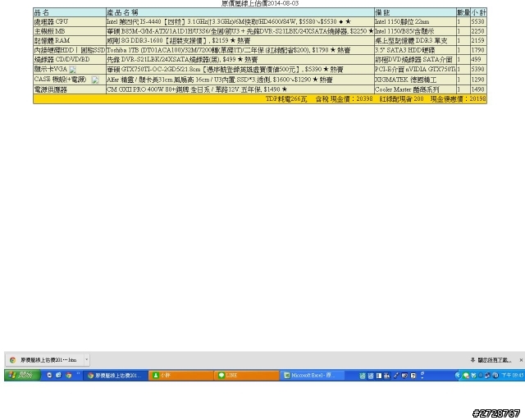The width and height of the screenshot is (525, 420).
Task: Expand hidden system tray icons arrow
Action: point(458,376)
